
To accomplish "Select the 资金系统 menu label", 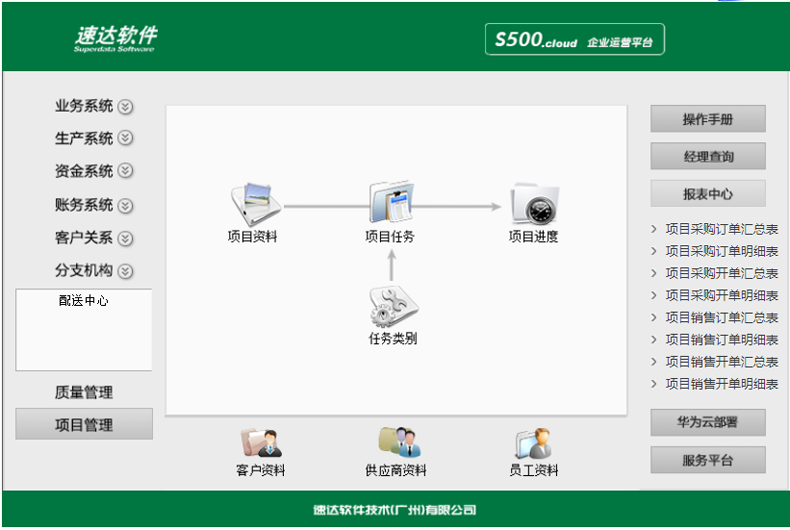I will pos(84,171).
